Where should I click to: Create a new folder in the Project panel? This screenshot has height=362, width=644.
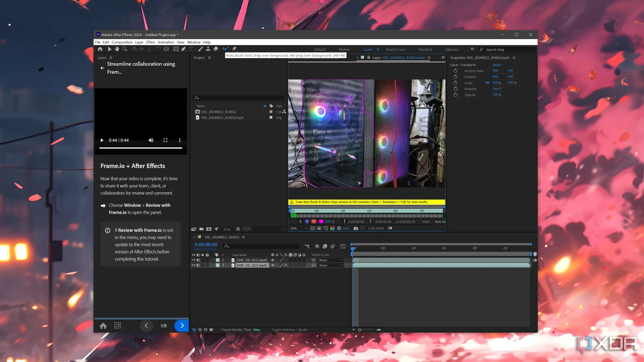(x=202, y=229)
